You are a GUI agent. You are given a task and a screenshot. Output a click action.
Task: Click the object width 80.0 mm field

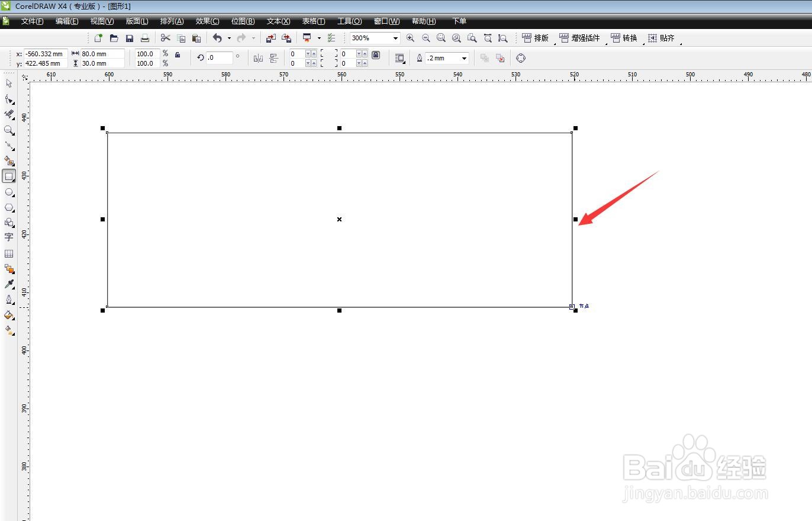click(102, 54)
